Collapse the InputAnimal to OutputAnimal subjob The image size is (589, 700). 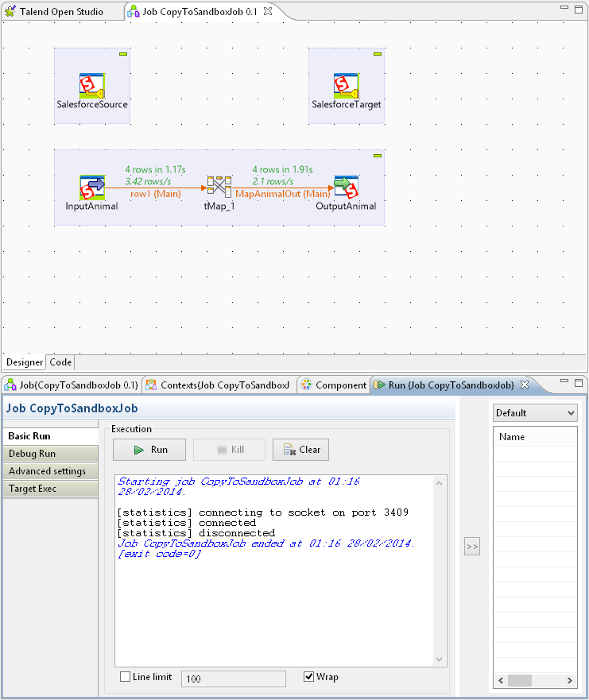coord(378,156)
